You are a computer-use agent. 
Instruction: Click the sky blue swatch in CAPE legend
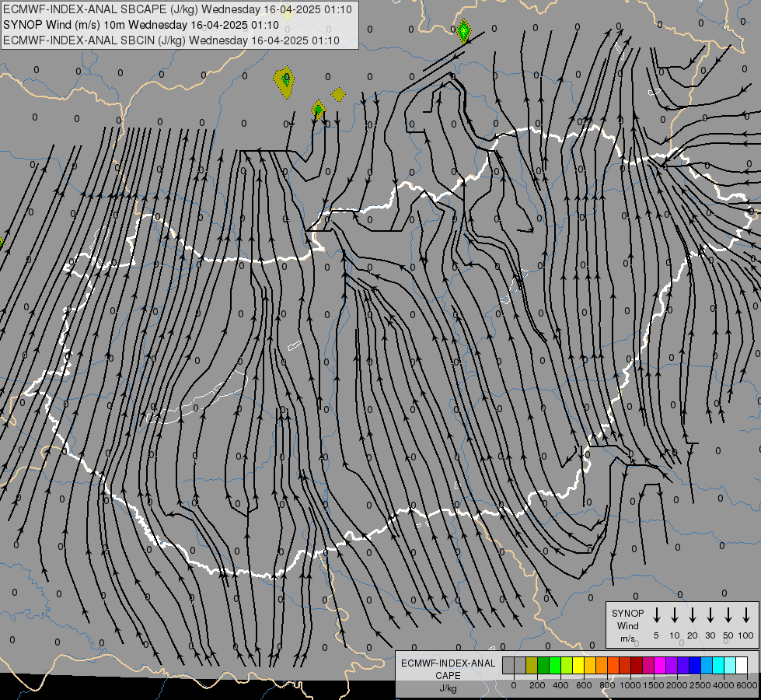click(x=707, y=665)
